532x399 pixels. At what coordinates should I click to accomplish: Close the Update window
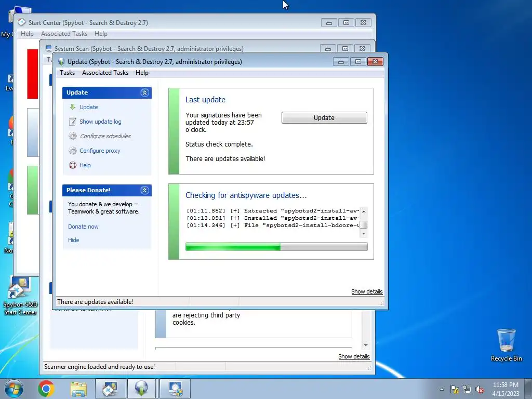[375, 62]
